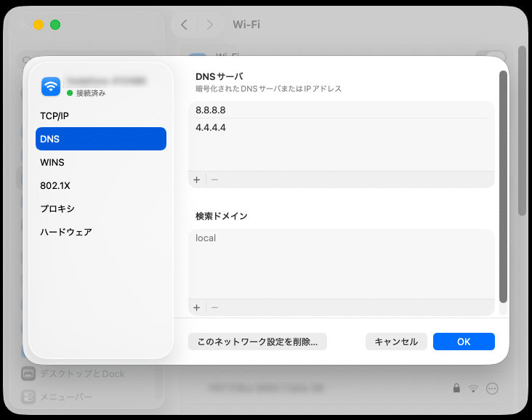The width and height of the screenshot is (532, 420).
Task: Add a search domain with plus button
Action: pos(197,307)
